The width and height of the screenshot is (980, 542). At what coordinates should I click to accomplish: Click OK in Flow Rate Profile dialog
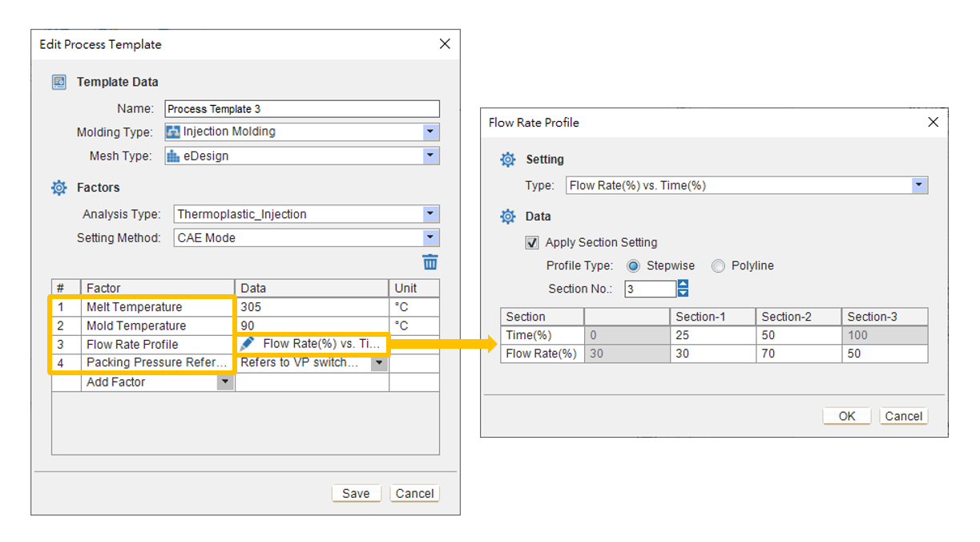(847, 416)
